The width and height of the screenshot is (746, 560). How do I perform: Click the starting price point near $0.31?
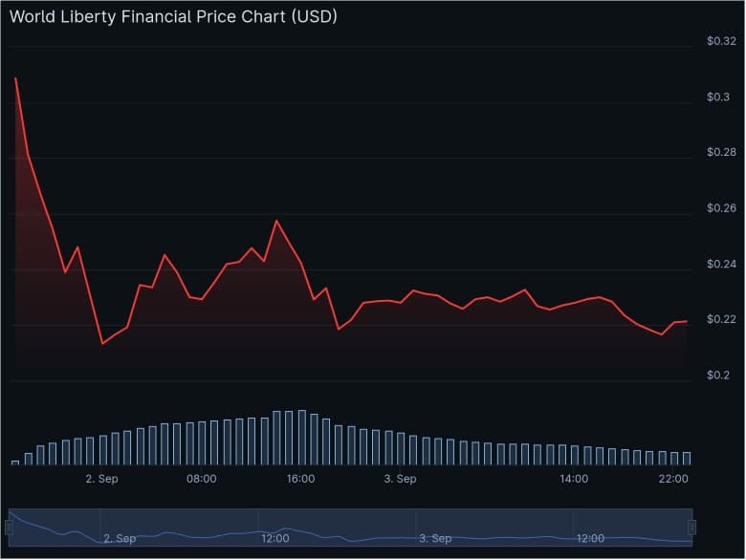[x=15, y=78]
